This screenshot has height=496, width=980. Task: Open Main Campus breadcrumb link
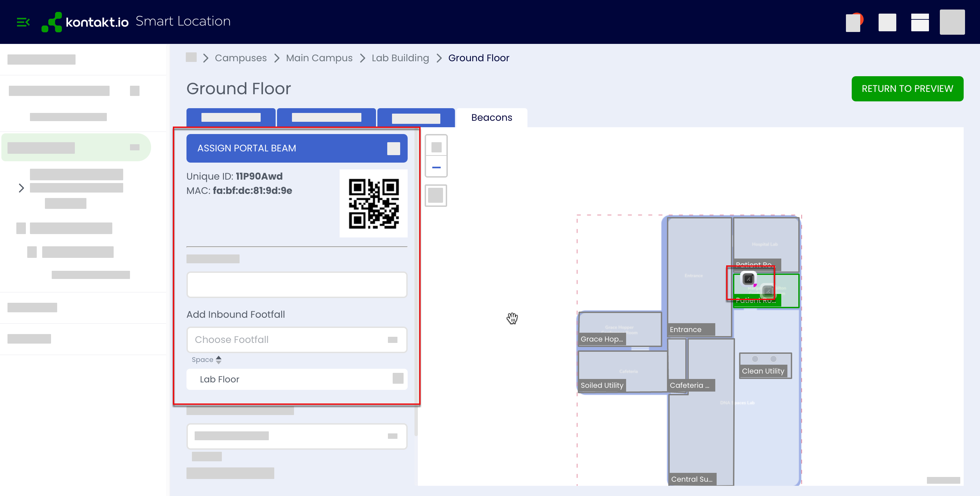coord(319,58)
